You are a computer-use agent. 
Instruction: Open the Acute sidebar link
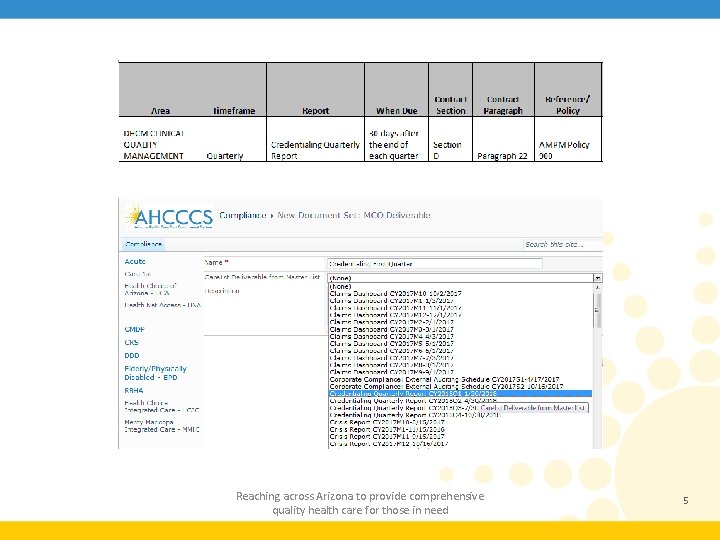135,261
